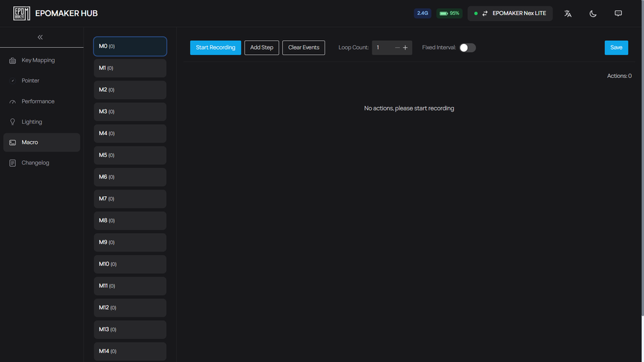Select macro slot M14
Screen dimensions: 644x362
[130, 351]
